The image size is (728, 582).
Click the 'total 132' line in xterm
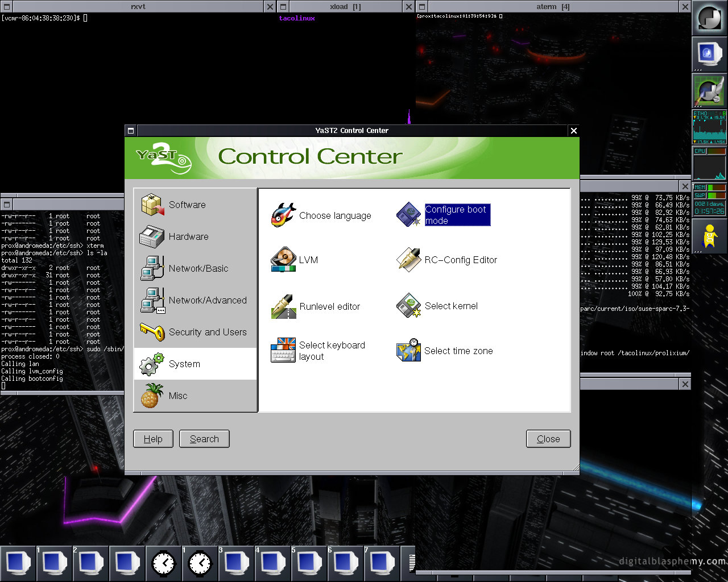17,260
